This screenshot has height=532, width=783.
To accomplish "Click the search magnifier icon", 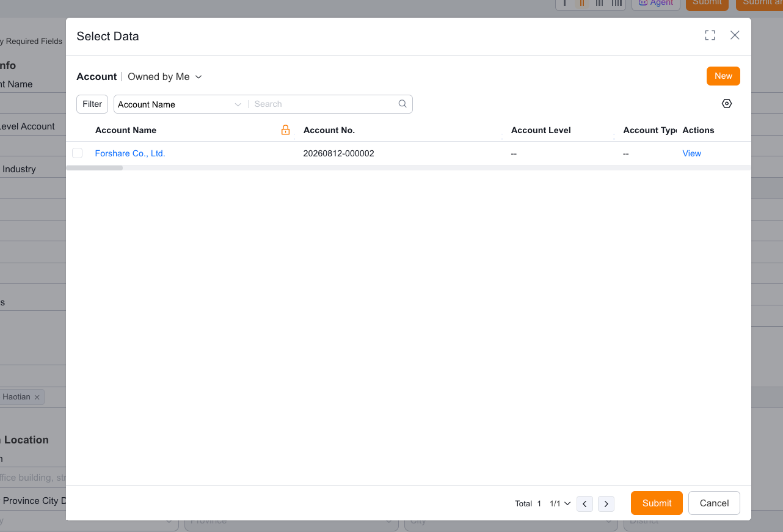I will 402,104.
